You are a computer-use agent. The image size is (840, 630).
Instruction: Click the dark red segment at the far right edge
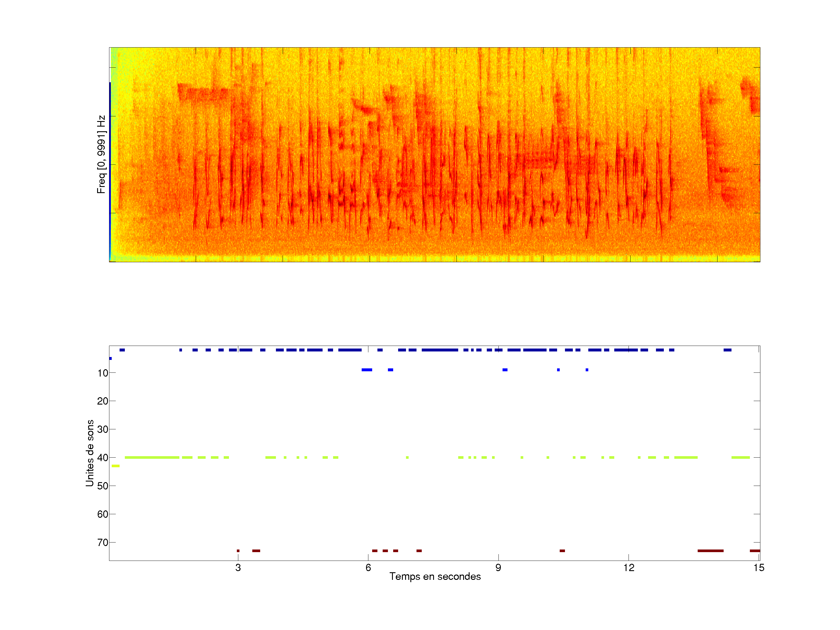[755, 551]
